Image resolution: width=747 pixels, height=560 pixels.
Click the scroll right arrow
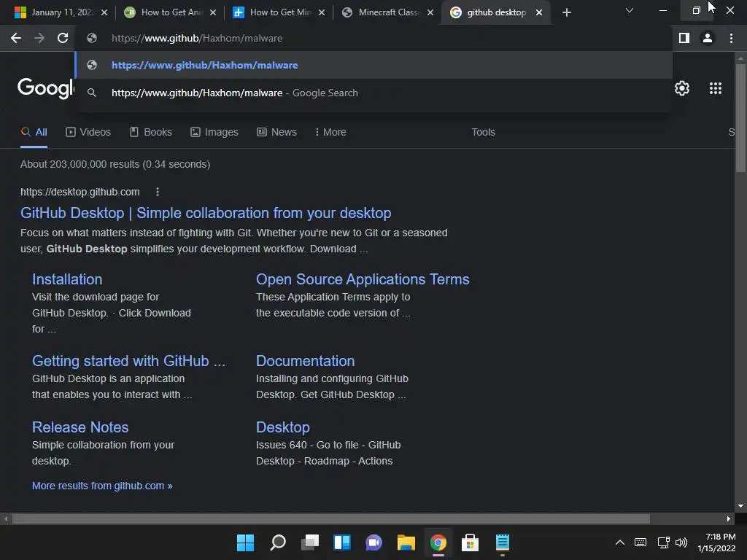(x=729, y=518)
